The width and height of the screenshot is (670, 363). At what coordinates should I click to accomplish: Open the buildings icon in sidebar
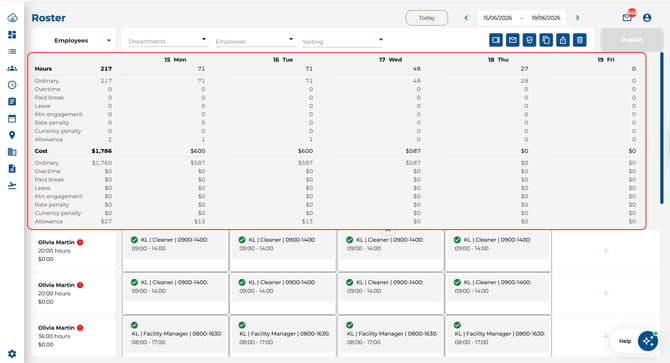tap(12, 152)
